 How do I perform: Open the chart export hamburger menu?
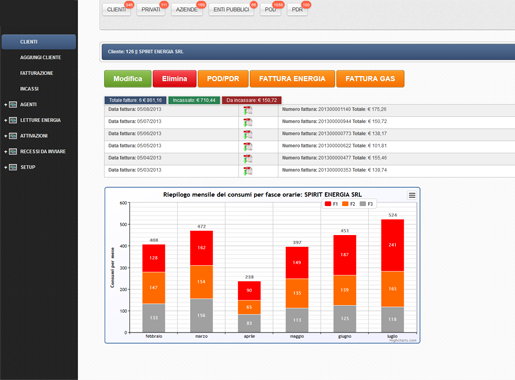(x=412, y=195)
